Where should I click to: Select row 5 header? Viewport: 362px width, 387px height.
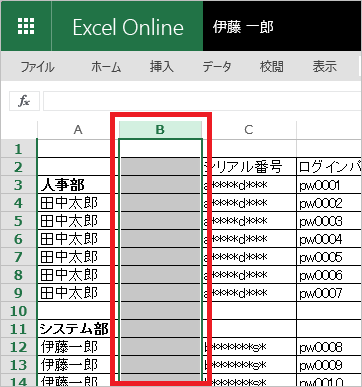(x=18, y=221)
